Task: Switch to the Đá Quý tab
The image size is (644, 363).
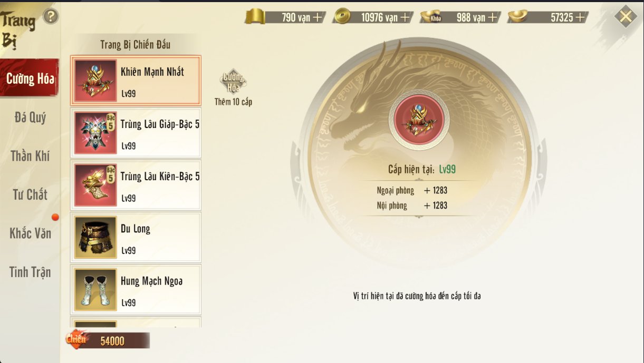Action: 30,117
